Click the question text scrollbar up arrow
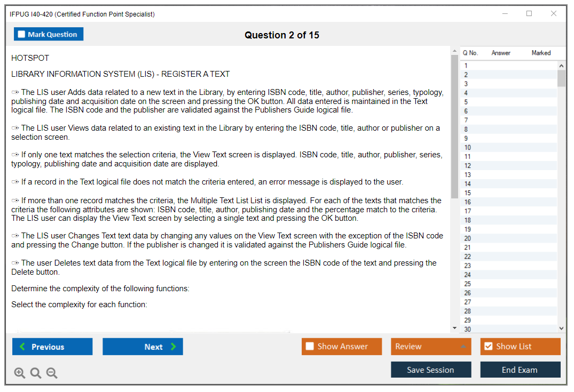This screenshot has width=574, height=392. pos(454,51)
